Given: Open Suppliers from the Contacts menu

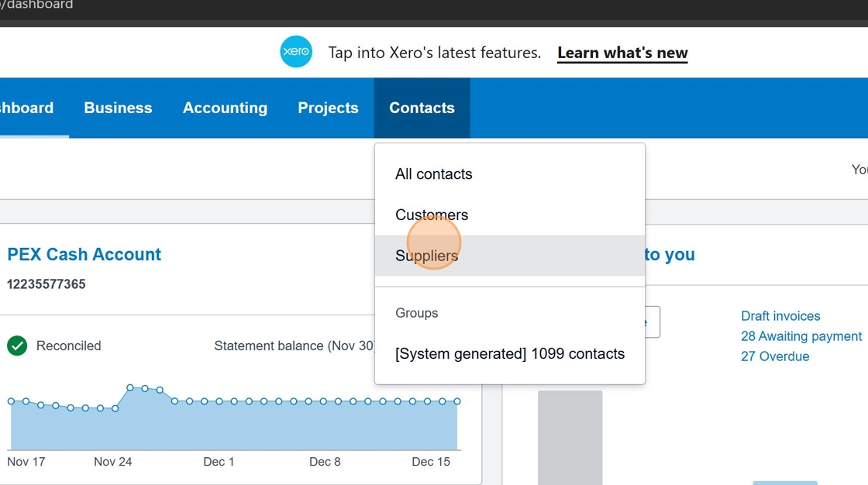Looking at the screenshot, I should pyautogui.click(x=426, y=256).
